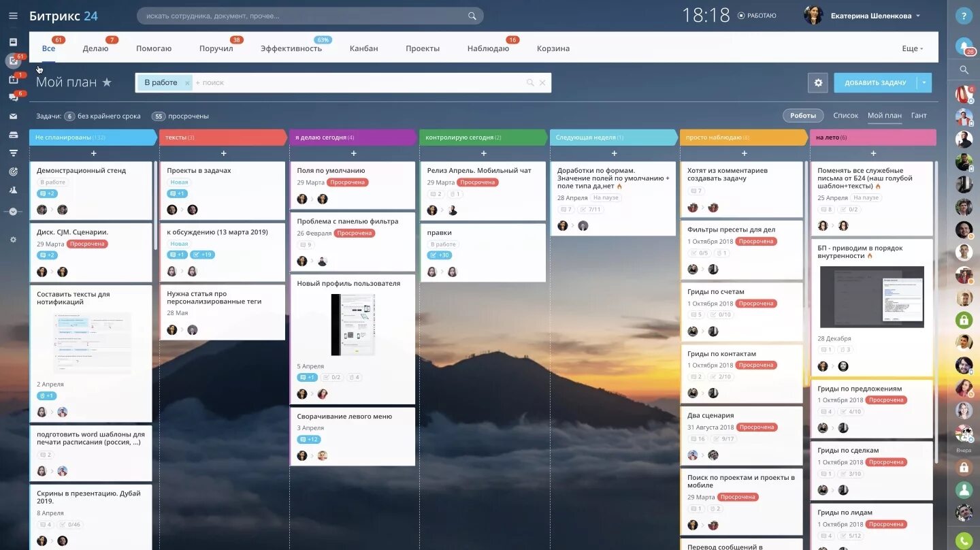Switch to the Канбан tab
This screenshot has width=980, height=550.
coord(363,48)
